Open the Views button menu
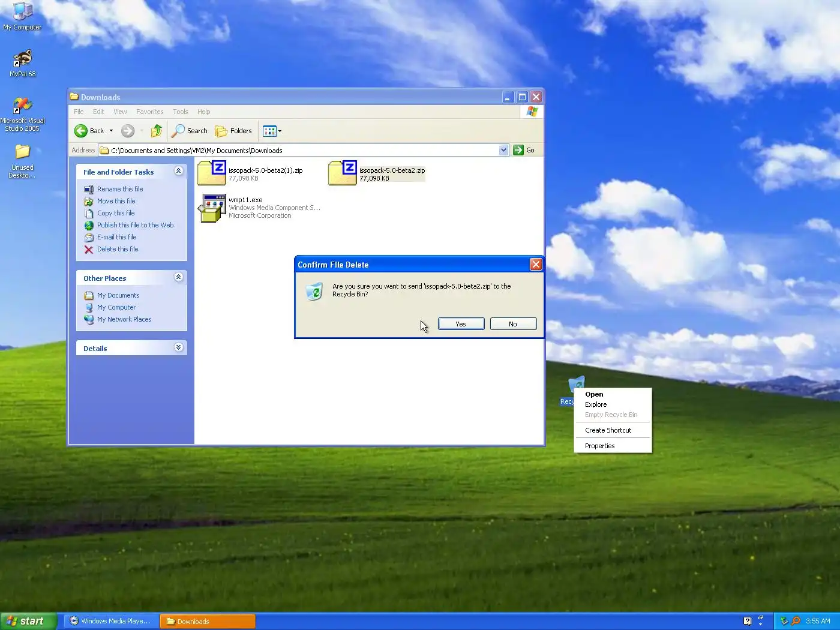Screen dimensions: 840x630 click(272, 131)
